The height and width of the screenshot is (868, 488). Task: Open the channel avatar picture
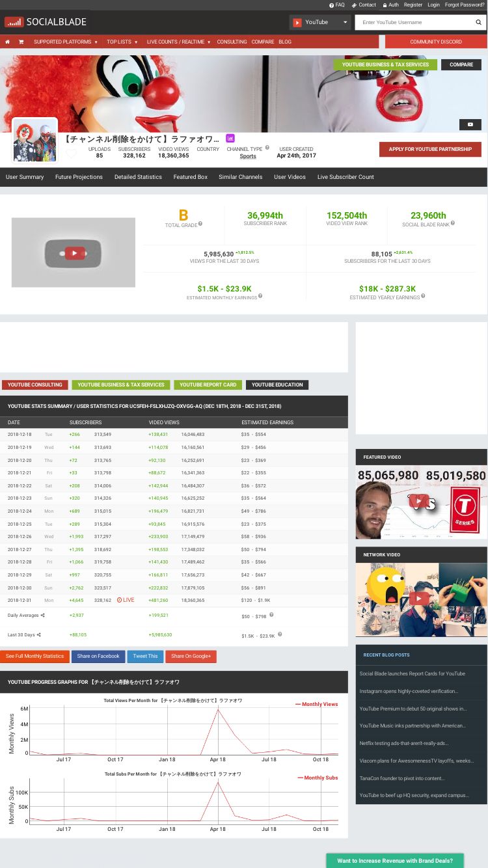click(x=35, y=141)
